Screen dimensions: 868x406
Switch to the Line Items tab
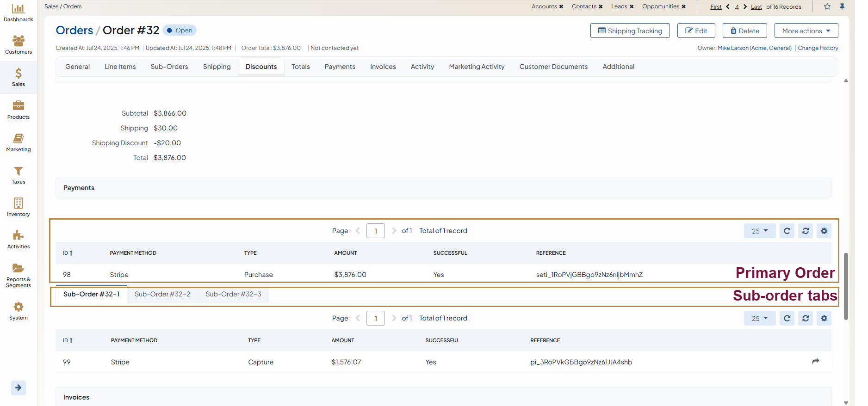pos(120,67)
